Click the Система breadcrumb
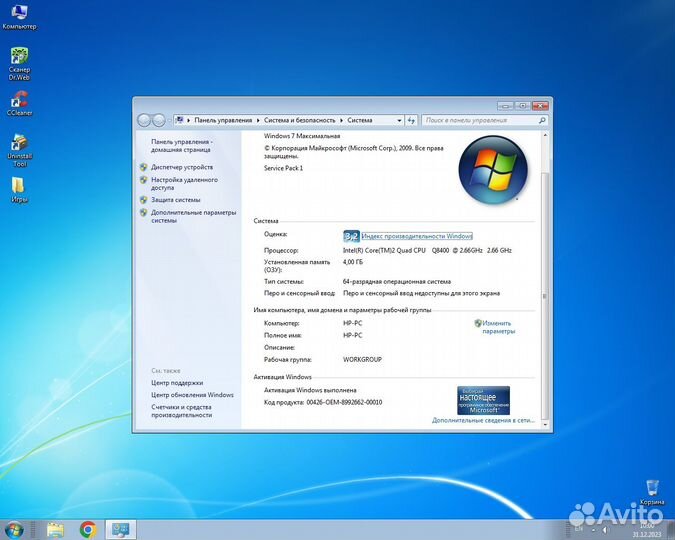This screenshot has height=540, width=675. click(x=360, y=120)
